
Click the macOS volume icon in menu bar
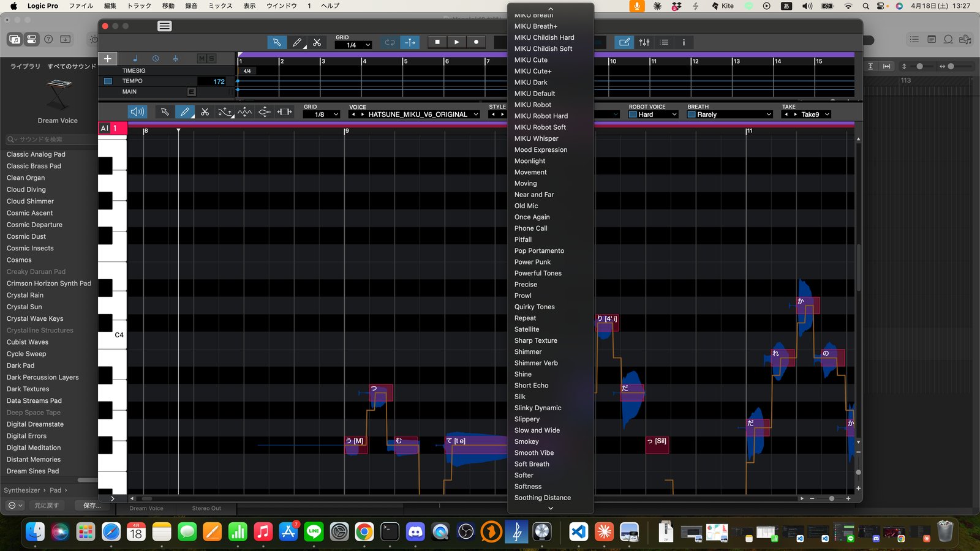coord(807,6)
